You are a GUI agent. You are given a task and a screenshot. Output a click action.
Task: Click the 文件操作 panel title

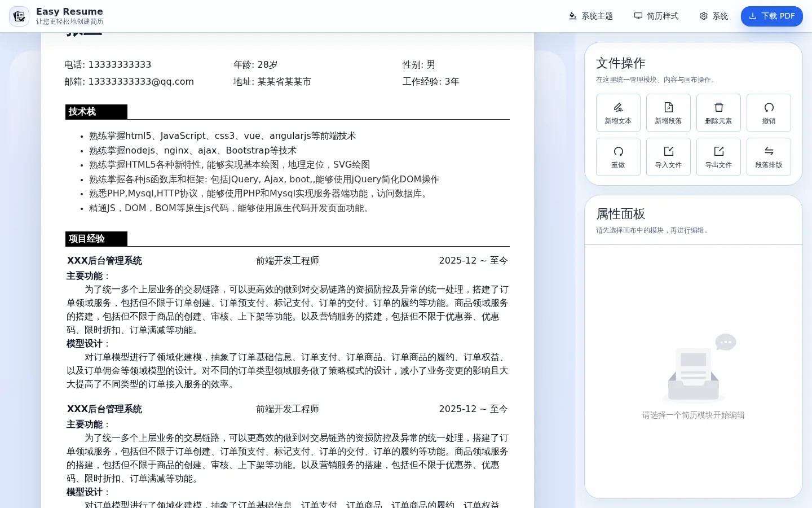(621, 63)
